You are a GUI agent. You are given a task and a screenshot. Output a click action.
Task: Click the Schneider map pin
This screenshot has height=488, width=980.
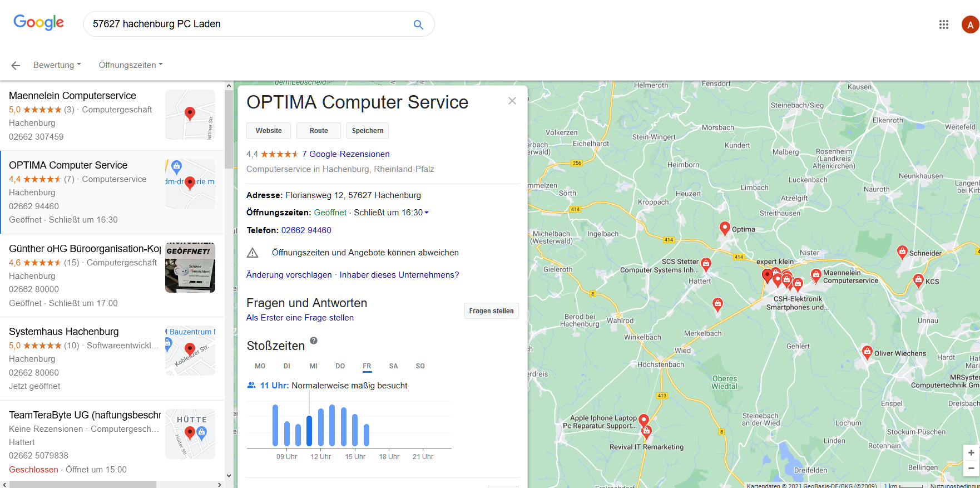902,252
